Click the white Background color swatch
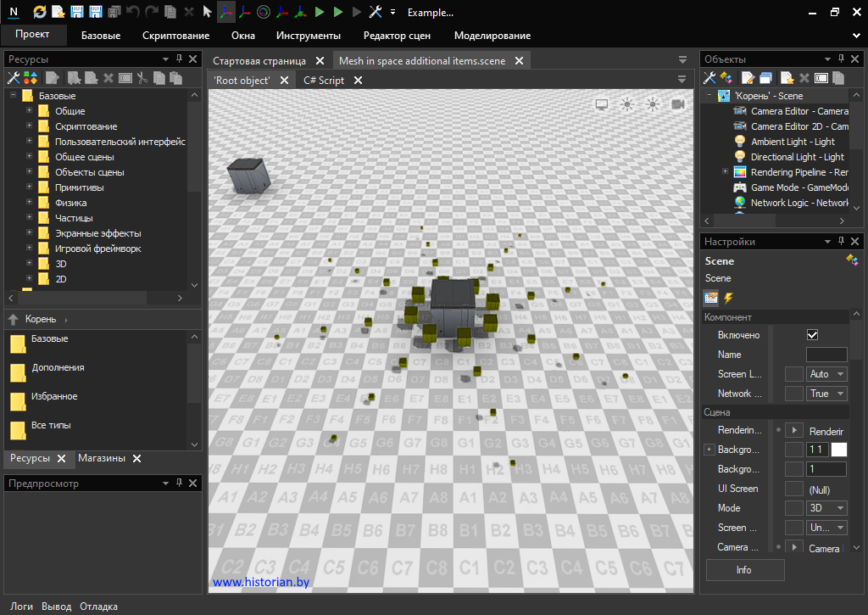Viewport: 868px width, 615px height. (838, 450)
